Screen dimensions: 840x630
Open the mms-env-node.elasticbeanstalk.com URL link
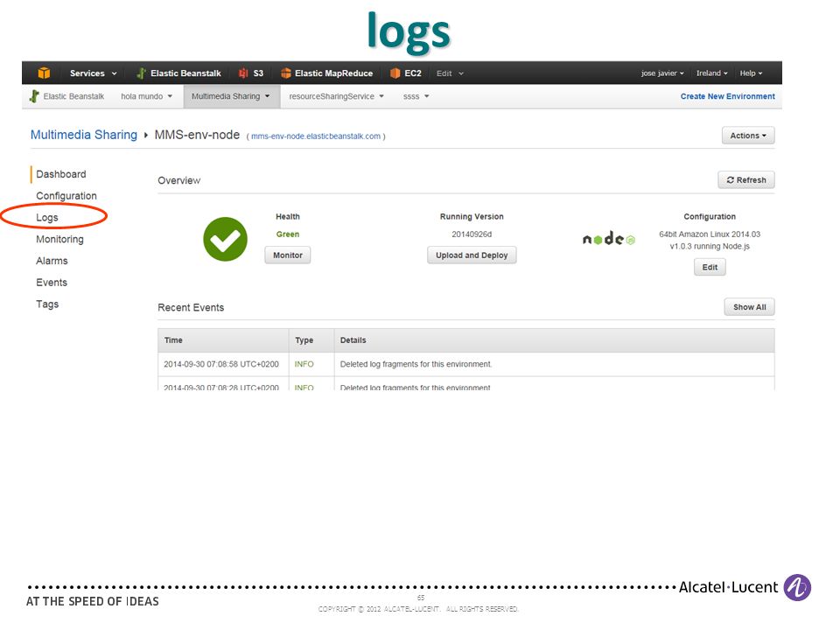tap(316, 136)
